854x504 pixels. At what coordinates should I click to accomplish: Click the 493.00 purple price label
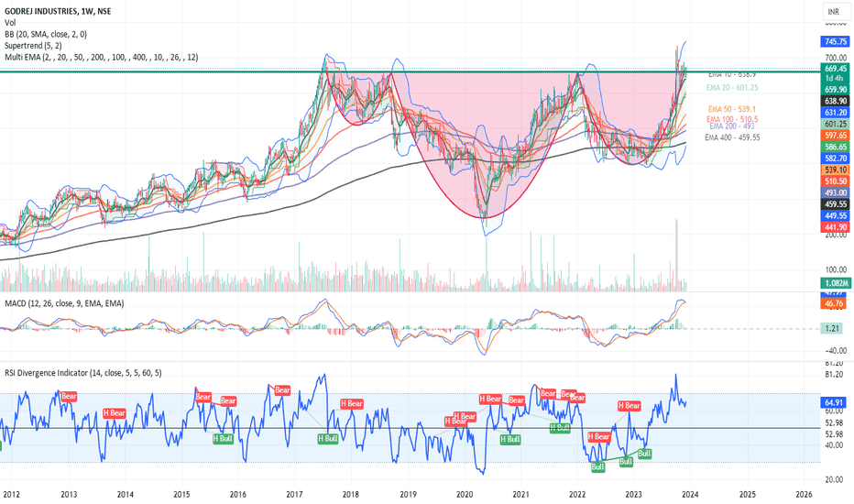836,192
